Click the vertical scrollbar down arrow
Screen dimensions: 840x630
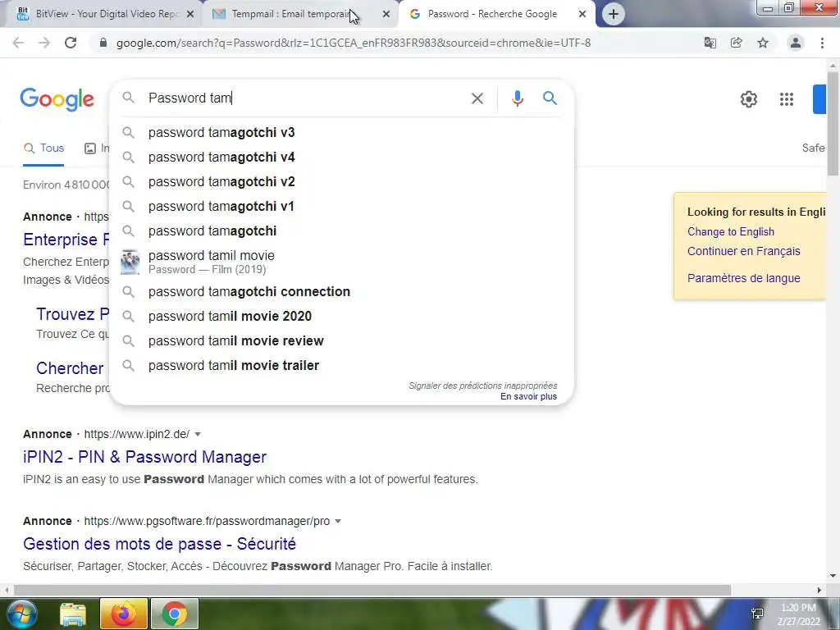[833, 577]
